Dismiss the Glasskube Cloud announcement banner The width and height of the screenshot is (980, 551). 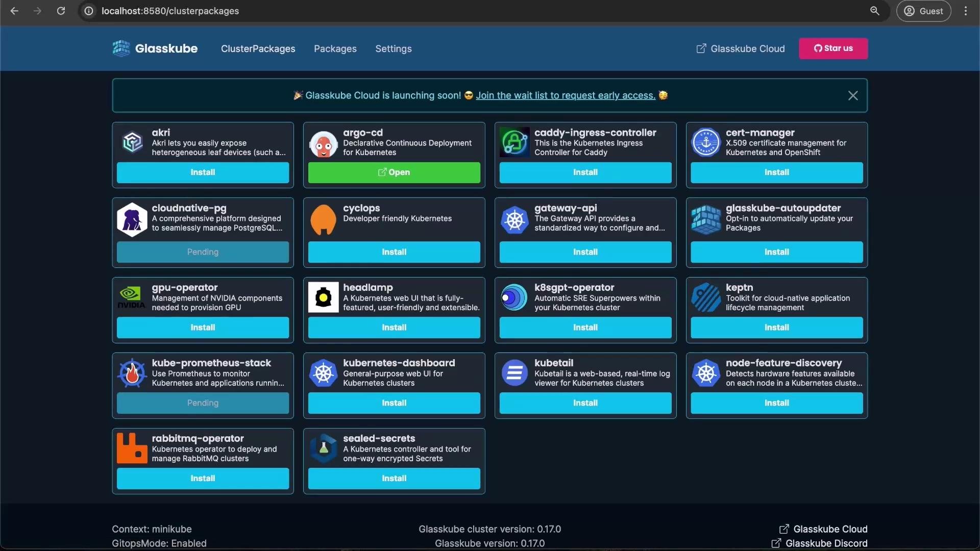tap(853, 95)
